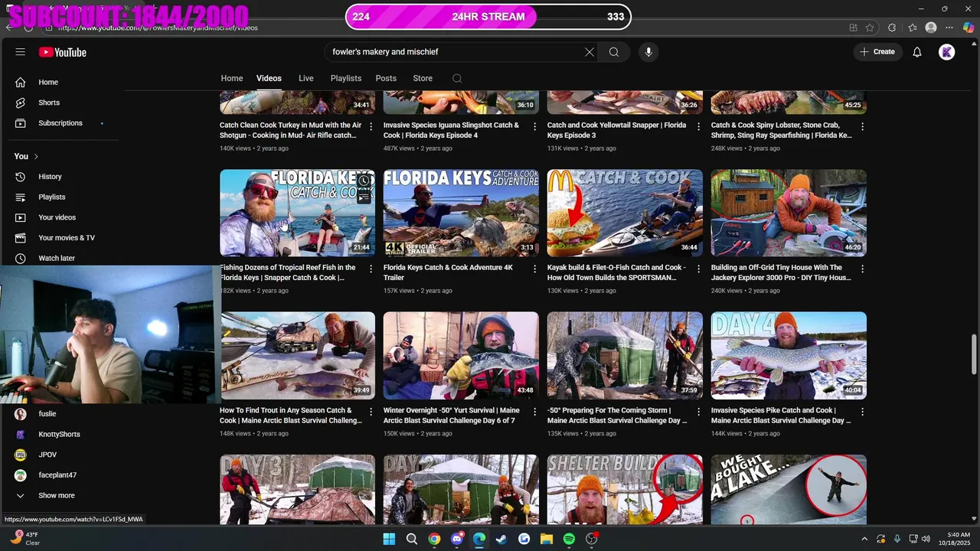Open Windows Start menu

[389, 539]
